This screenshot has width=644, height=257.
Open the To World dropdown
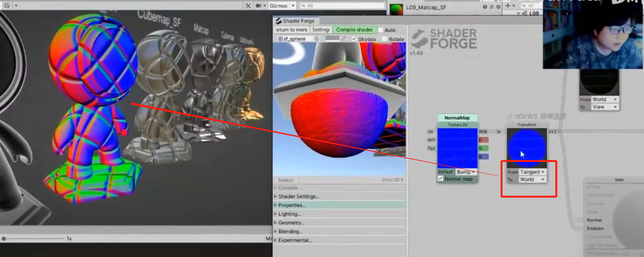[532, 179]
